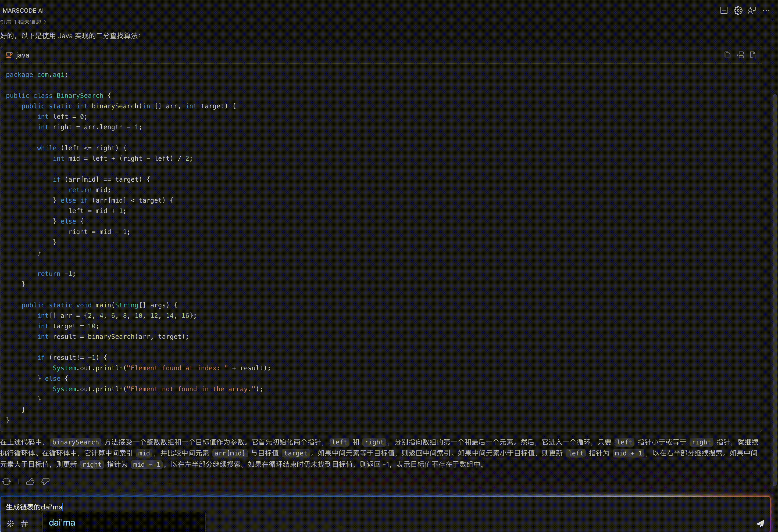Send the chat message

(x=760, y=523)
